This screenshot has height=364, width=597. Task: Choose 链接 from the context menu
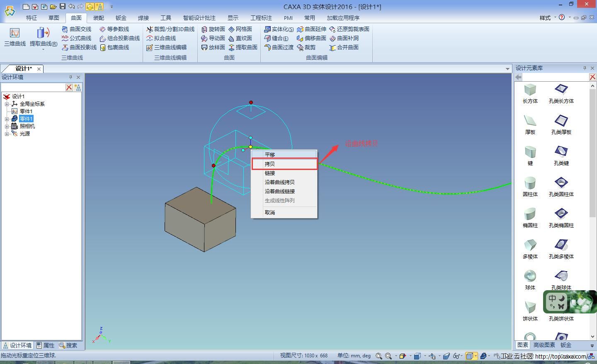tap(284, 173)
